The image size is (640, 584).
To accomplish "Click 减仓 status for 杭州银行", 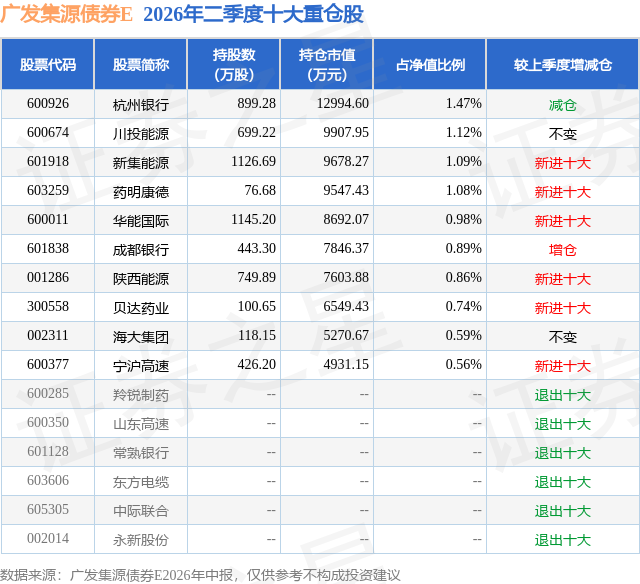I will click(x=562, y=105).
